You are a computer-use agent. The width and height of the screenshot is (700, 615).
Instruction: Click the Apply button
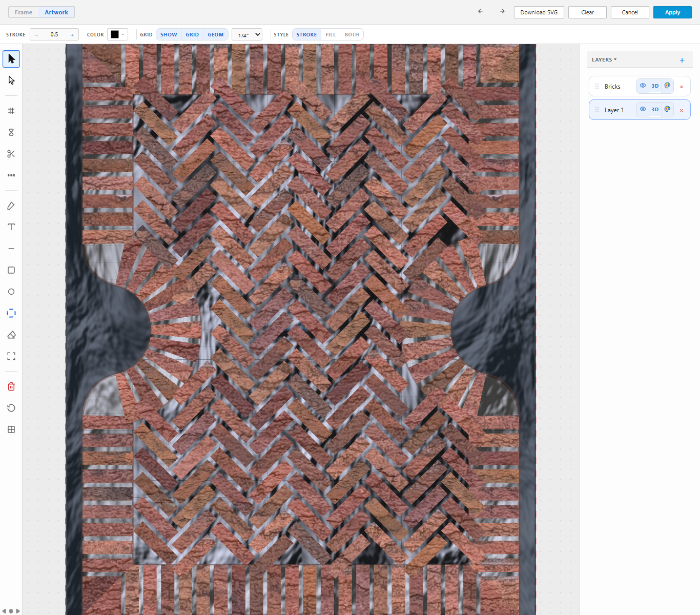[x=672, y=12]
